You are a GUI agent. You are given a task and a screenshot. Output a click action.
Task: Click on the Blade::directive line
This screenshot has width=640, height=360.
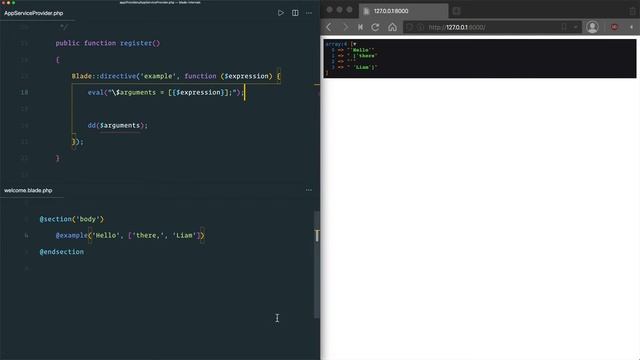[x=176, y=76]
